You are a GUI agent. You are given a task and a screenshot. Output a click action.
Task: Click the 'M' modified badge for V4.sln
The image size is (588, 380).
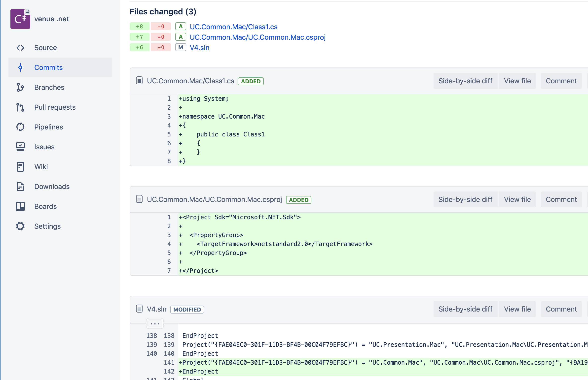pyautogui.click(x=181, y=47)
